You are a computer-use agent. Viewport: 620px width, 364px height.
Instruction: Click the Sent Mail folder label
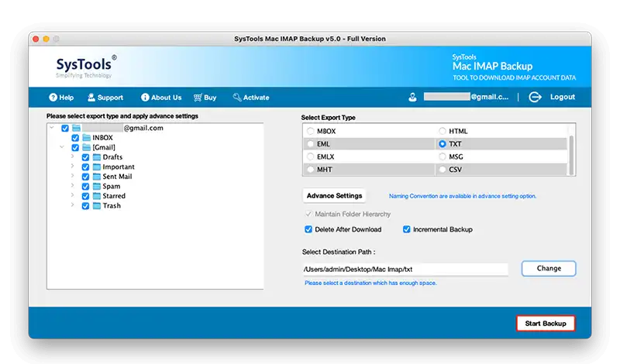click(118, 177)
